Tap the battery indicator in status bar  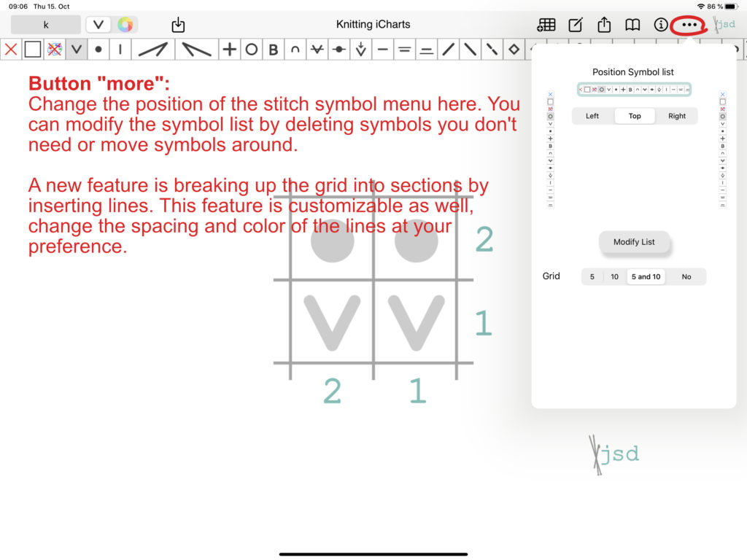732,6
